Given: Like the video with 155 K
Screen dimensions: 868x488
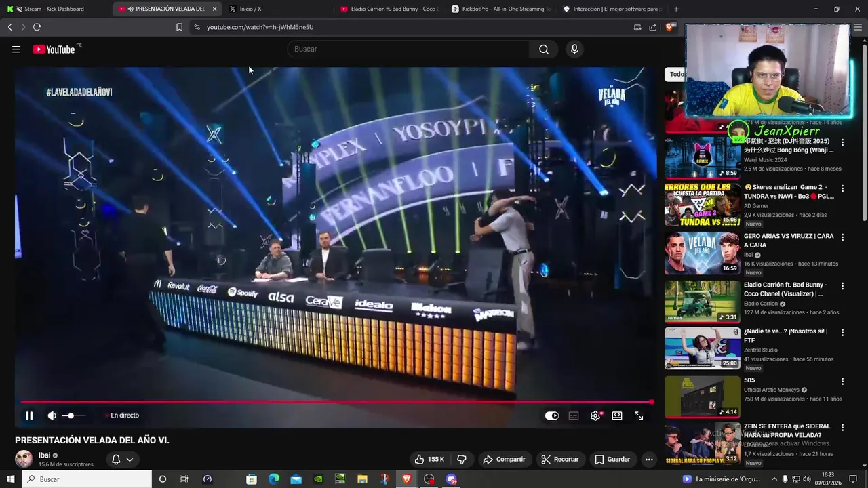Looking at the screenshot, I should pyautogui.click(x=429, y=460).
